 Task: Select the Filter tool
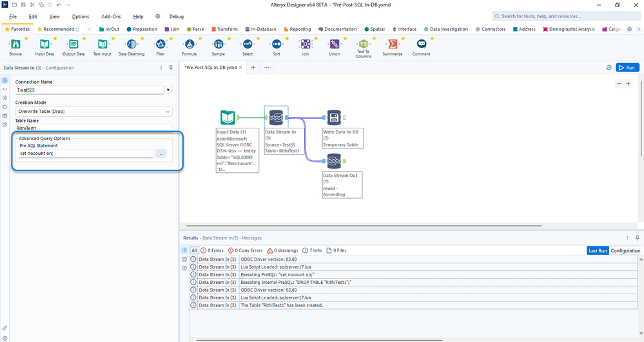coord(161,45)
